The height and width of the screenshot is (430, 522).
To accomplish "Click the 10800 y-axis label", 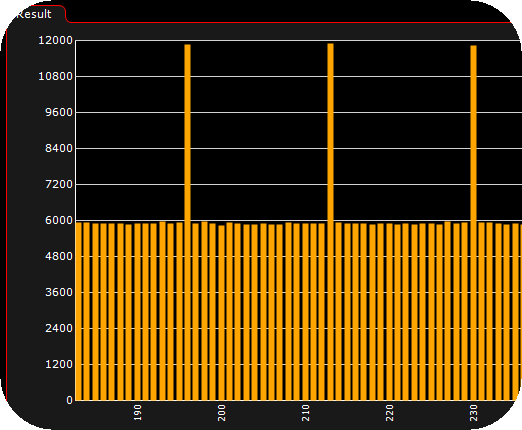I will [x=55, y=76].
